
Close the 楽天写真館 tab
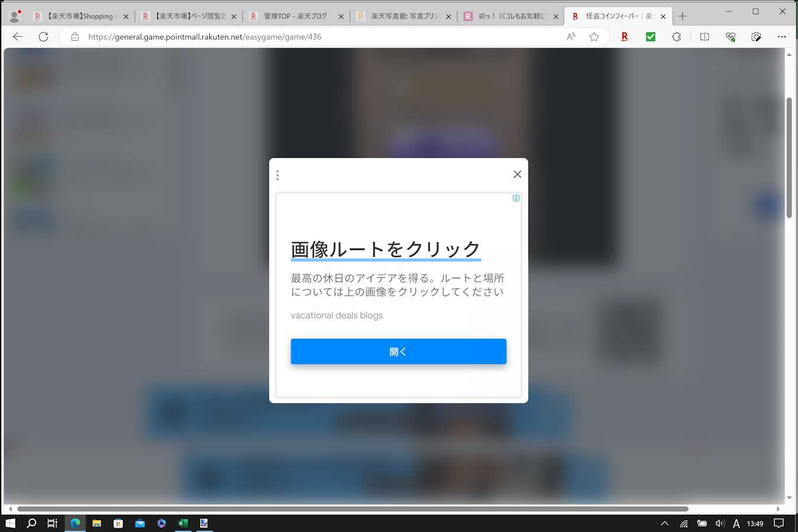448,17
